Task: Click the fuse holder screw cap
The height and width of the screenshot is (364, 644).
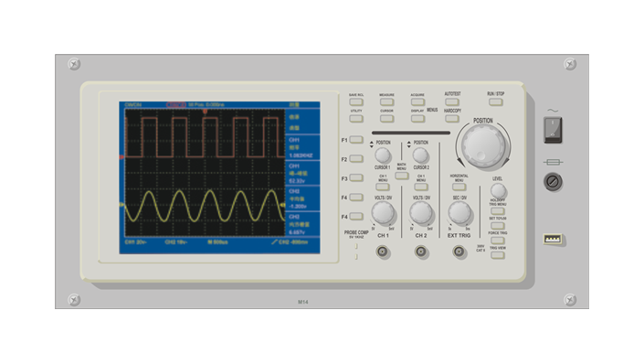Action: [553, 181]
